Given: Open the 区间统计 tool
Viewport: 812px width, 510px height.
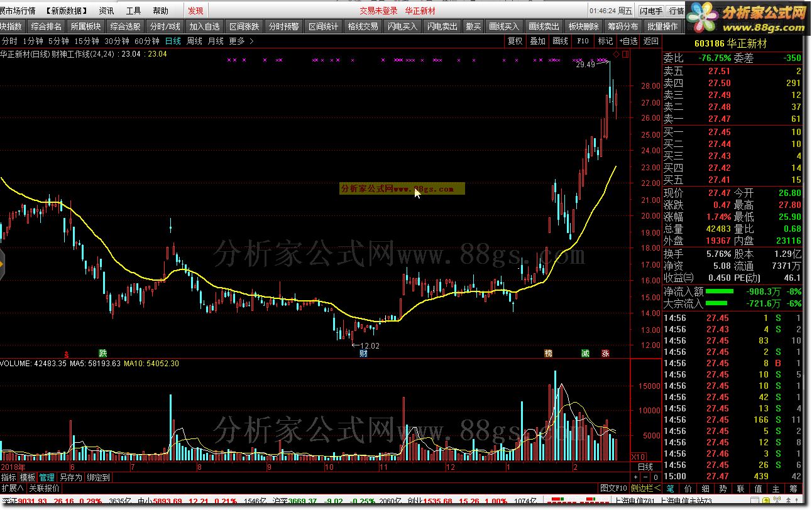Looking at the screenshot, I should click(324, 26).
